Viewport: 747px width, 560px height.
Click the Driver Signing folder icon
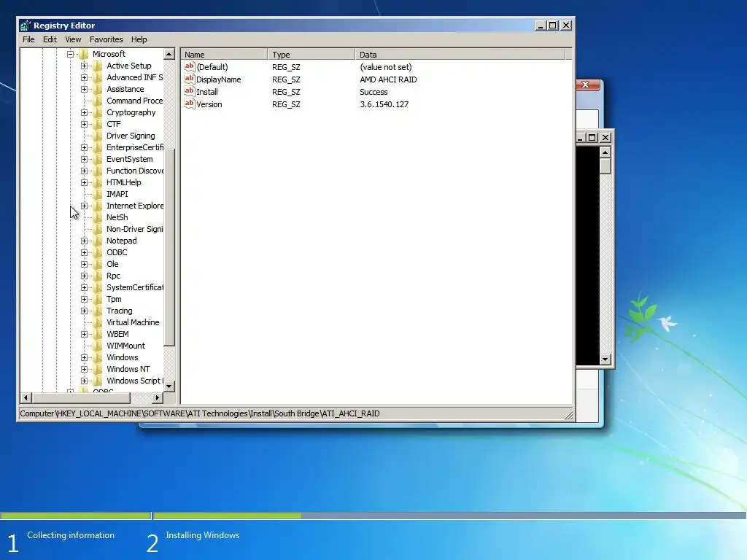pos(98,136)
